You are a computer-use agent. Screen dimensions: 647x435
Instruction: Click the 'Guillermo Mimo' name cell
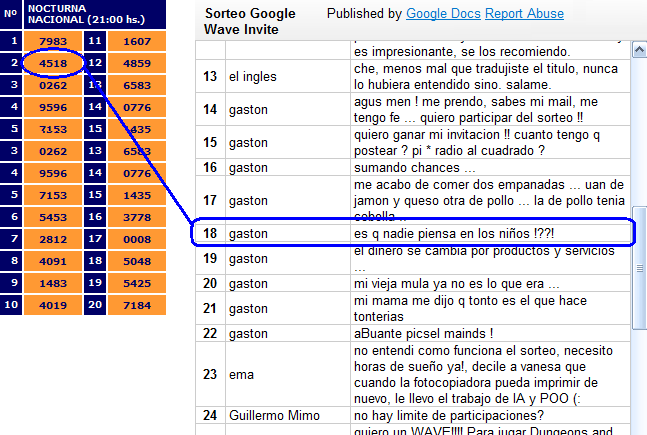point(288,415)
